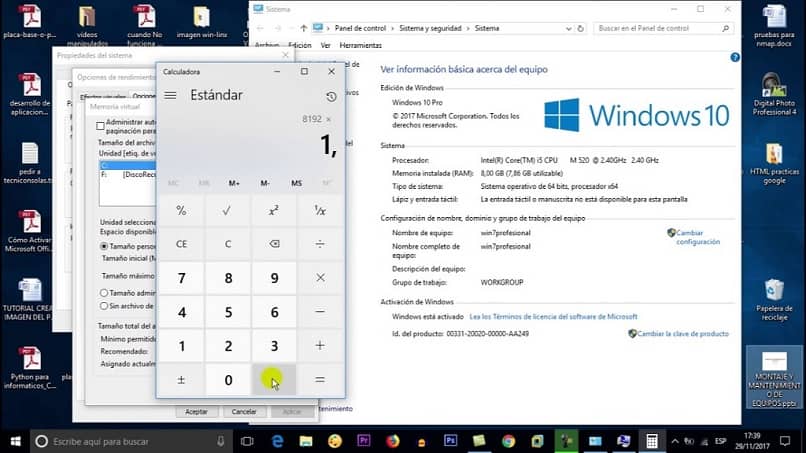Click digit 0 in Calculator
806x453 pixels.
coord(227,379)
